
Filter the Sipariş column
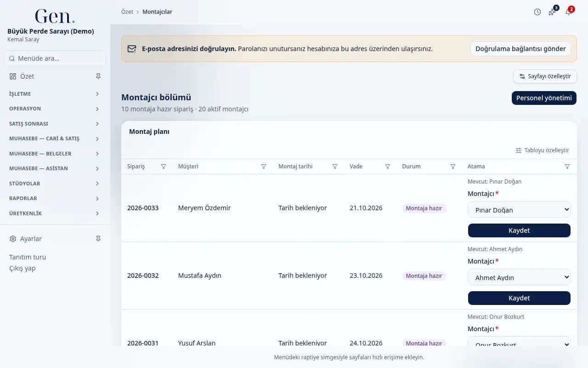(x=164, y=167)
